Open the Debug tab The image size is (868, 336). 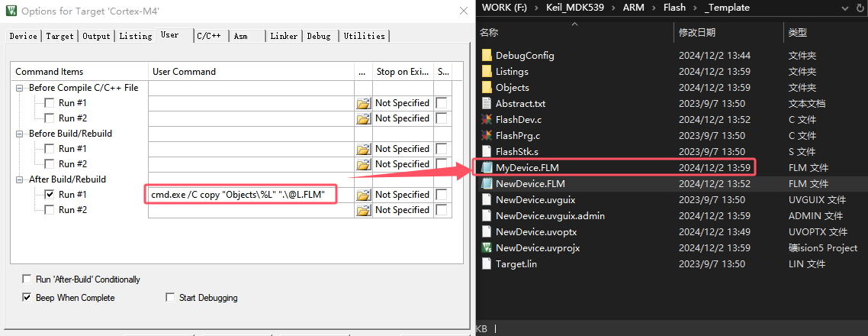tap(319, 36)
